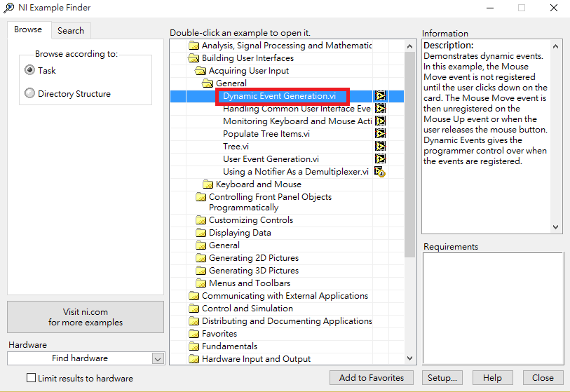The image size is (570, 392).
Task: Click the Generating 2D Pictures folder icon
Action: pyautogui.click(x=201, y=258)
